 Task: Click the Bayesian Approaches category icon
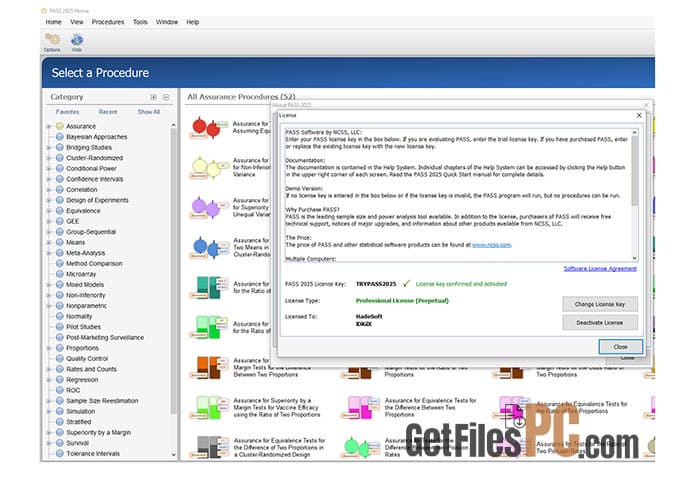click(59, 137)
